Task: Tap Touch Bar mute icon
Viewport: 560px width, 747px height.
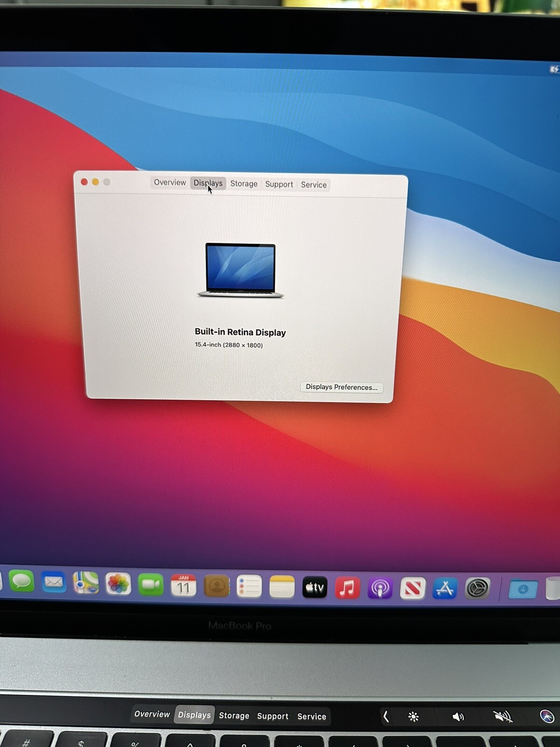Action: point(503,716)
